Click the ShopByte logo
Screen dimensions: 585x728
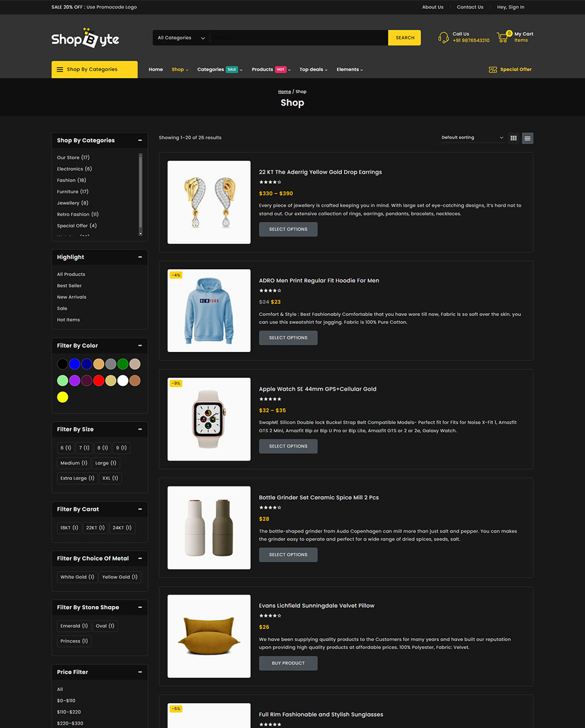[x=85, y=38]
